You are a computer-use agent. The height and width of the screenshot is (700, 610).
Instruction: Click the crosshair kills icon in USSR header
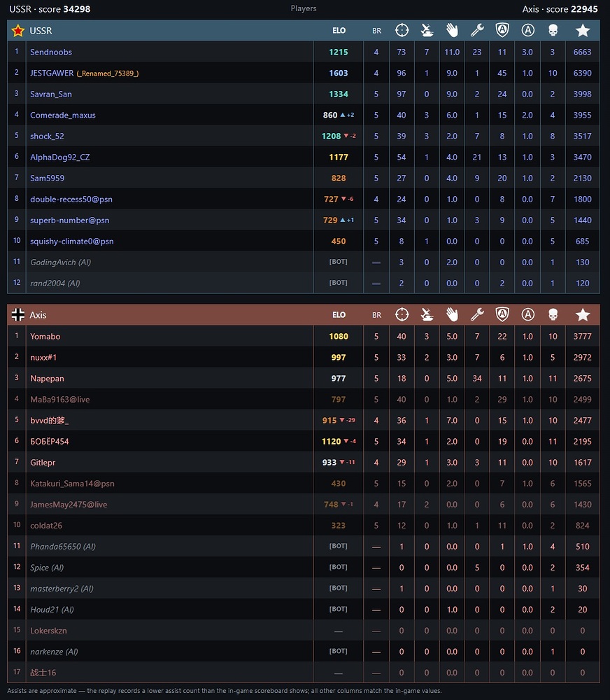pyautogui.click(x=402, y=30)
